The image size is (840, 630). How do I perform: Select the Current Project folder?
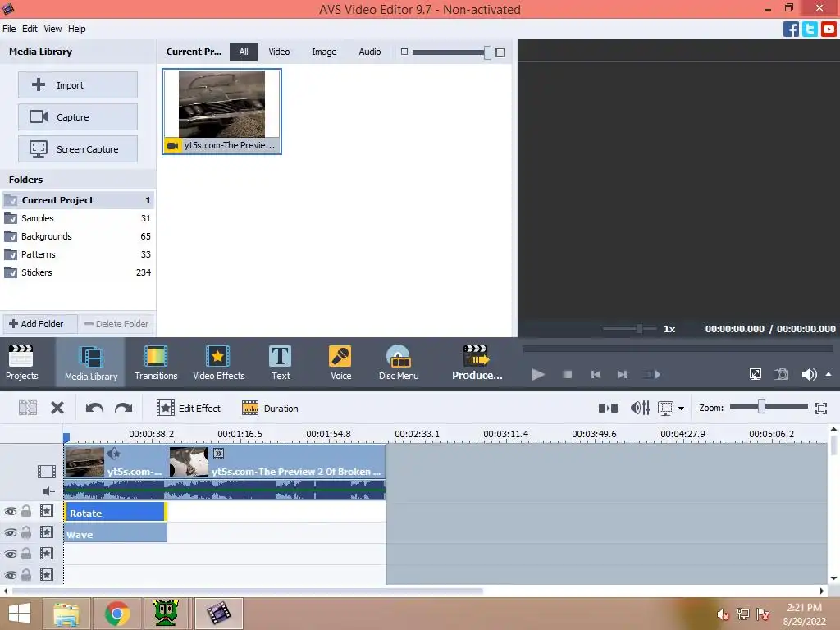point(78,200)
